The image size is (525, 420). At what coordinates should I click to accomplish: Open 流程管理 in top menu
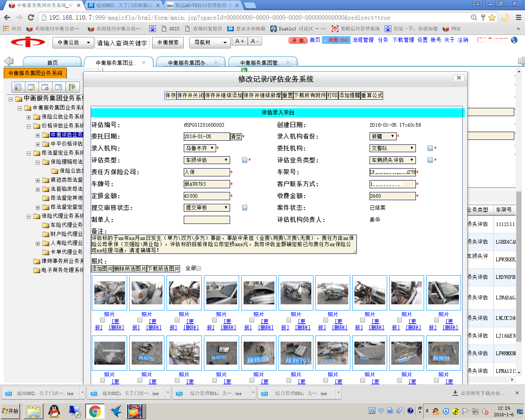363,40
